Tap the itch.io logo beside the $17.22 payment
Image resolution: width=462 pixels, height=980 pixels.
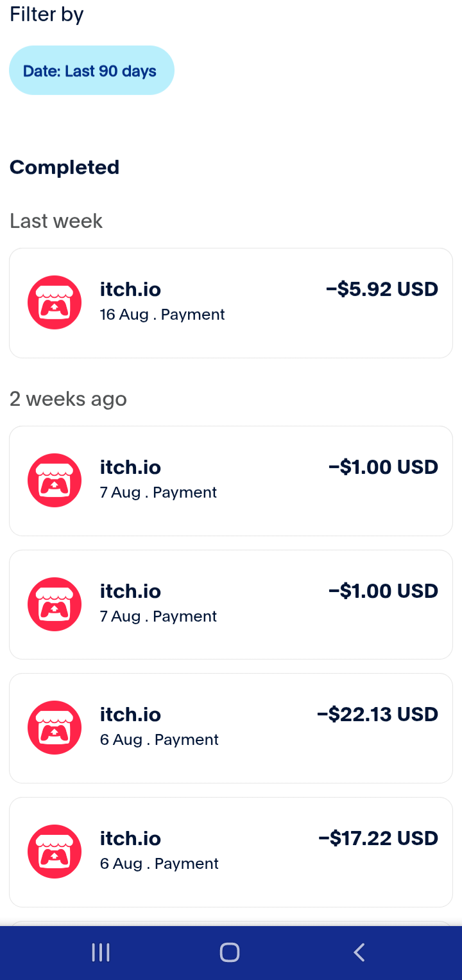pos(55,852)
